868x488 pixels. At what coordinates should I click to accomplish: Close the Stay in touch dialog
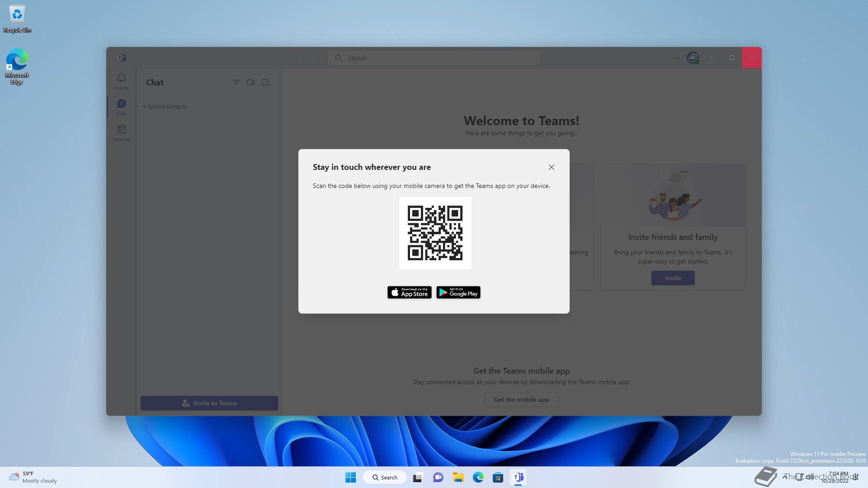click(551, 167)
